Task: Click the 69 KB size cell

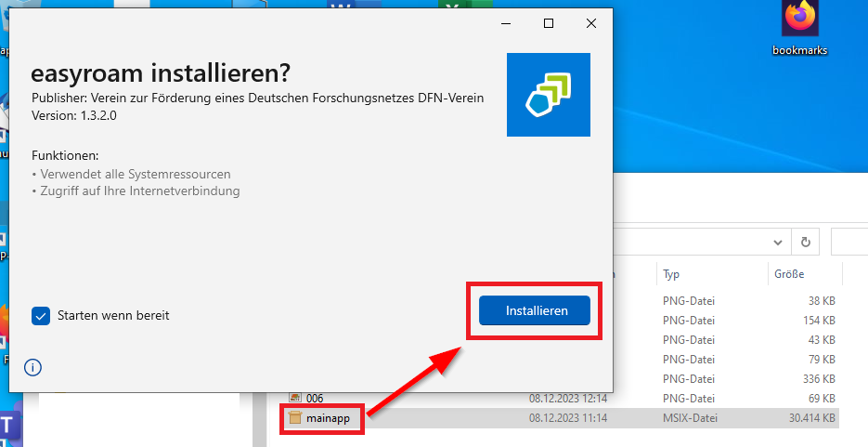Action: coord(822,399)
